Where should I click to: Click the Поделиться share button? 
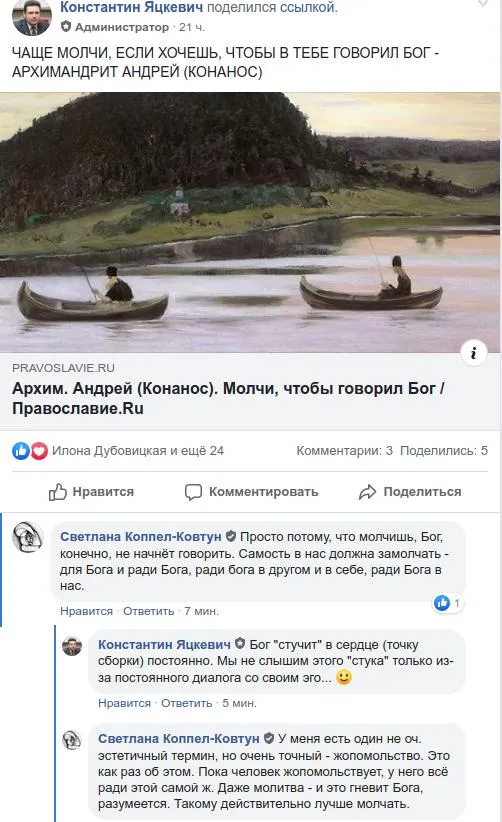(x=410, y=492)
